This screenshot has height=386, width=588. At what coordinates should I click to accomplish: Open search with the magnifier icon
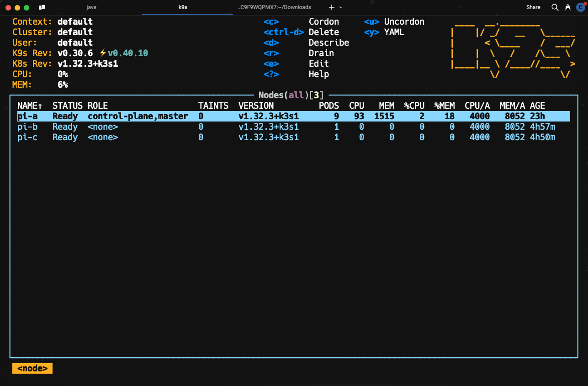coord(555,7)
